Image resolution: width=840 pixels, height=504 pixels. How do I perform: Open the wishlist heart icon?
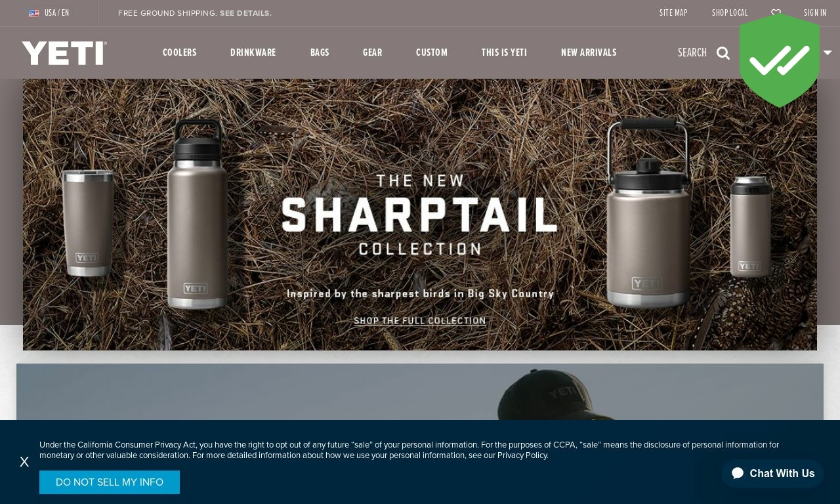[x=776, y=13]
